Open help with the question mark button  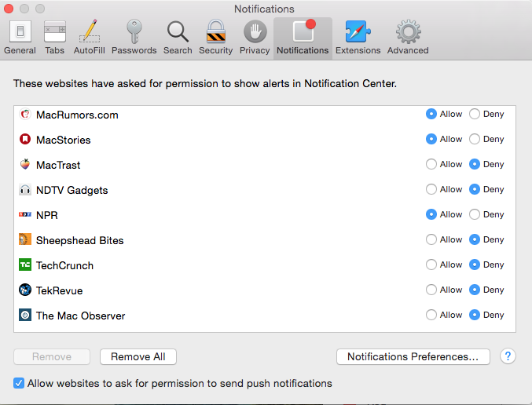(x=508, y=356)
